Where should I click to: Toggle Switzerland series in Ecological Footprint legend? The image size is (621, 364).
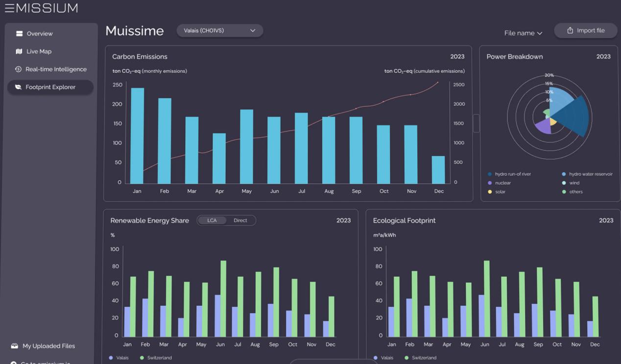pyautogui.click(x=420, y=358)
